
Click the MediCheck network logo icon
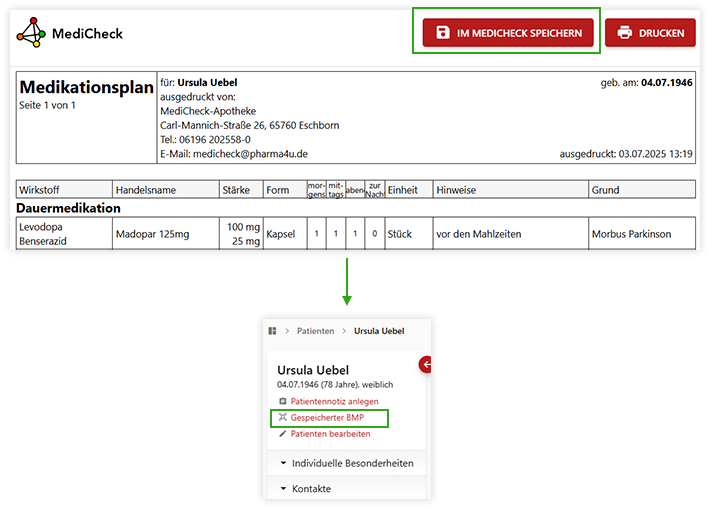click(31, 33)
